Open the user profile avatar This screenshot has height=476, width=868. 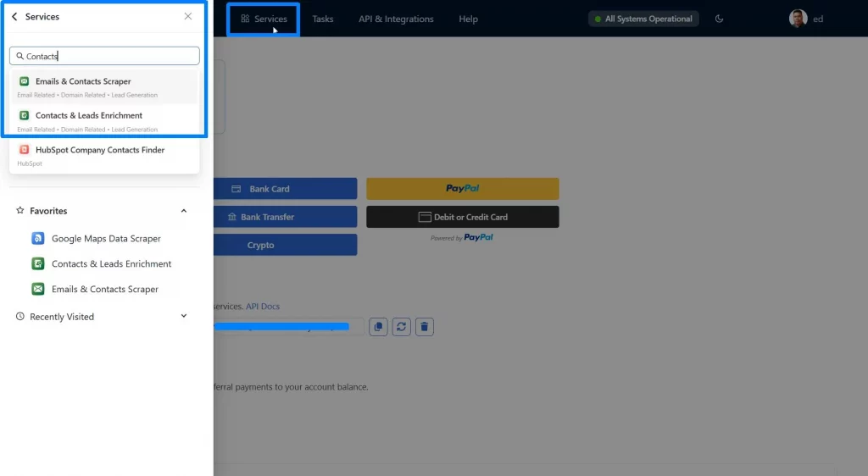pos(798,19)
